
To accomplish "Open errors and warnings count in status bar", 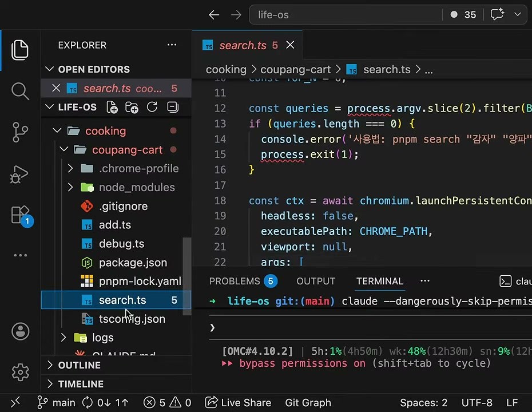I will (167, 403).
